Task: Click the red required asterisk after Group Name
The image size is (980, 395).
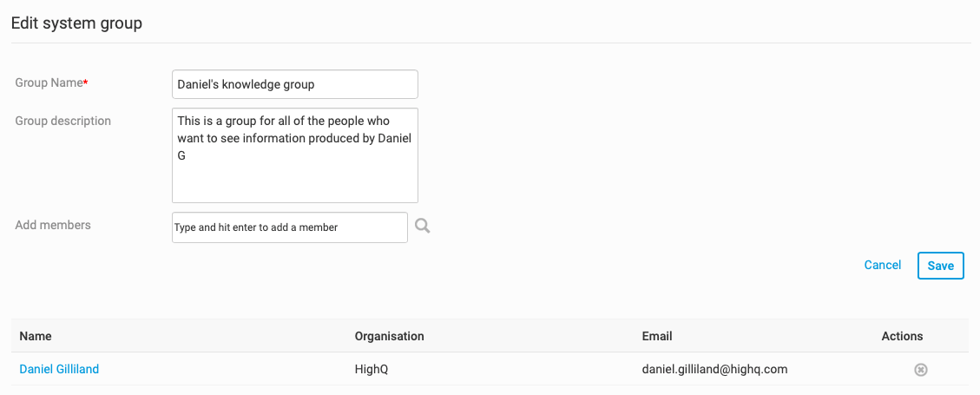Action: (x=86, y=82)
